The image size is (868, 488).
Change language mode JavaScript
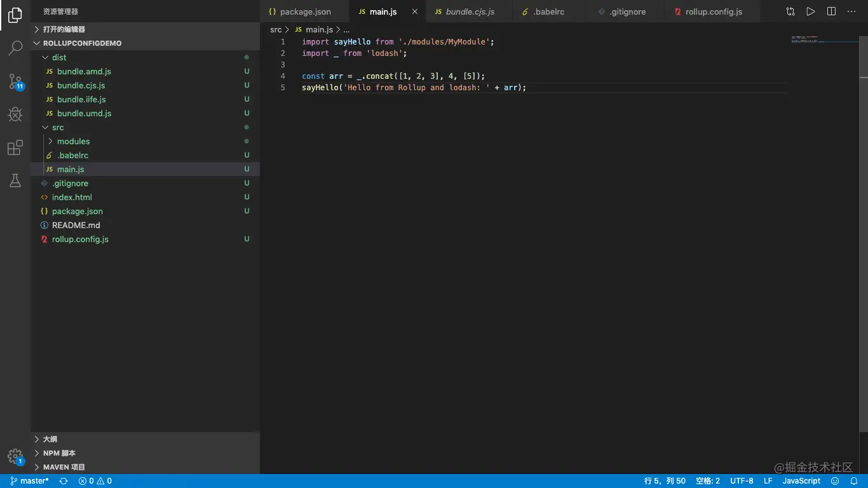pos(801,481)
